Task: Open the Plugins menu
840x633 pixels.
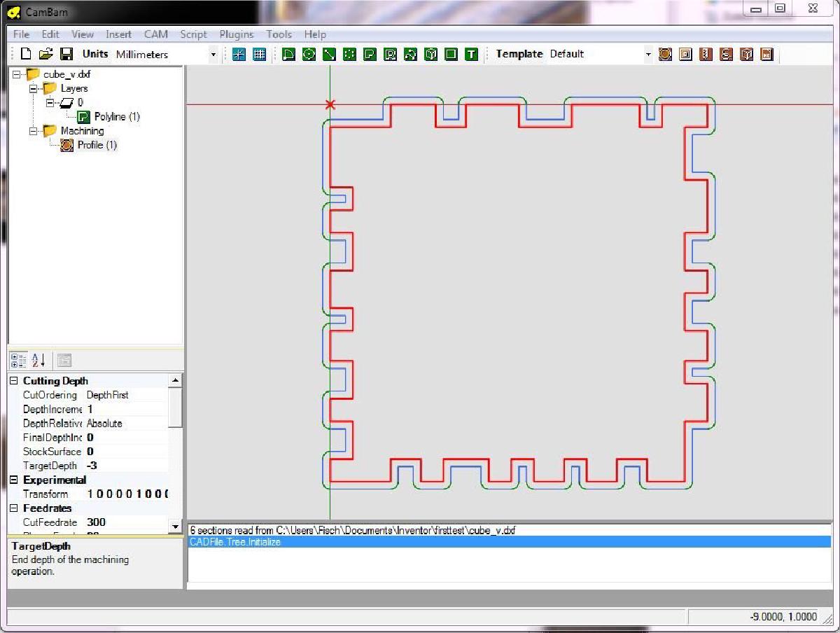Action: 237,34
